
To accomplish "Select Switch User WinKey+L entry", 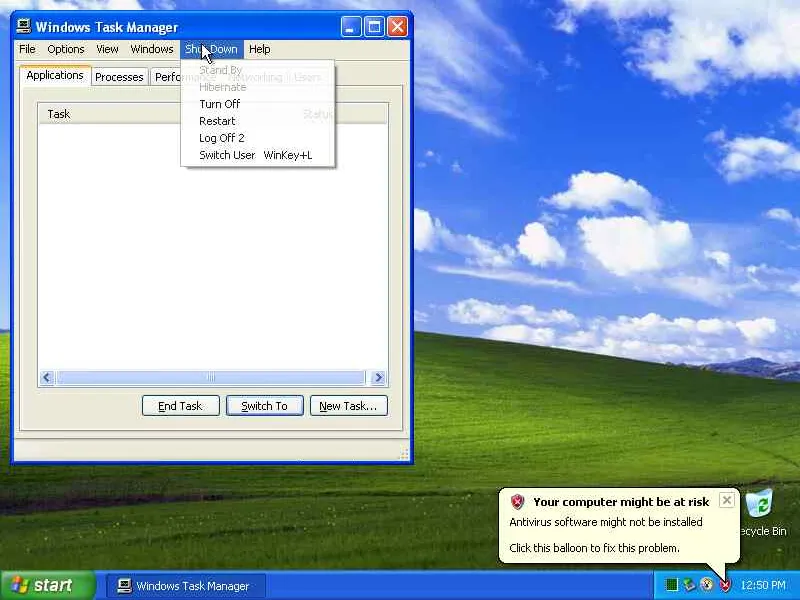I will click(x=258, y=155).
